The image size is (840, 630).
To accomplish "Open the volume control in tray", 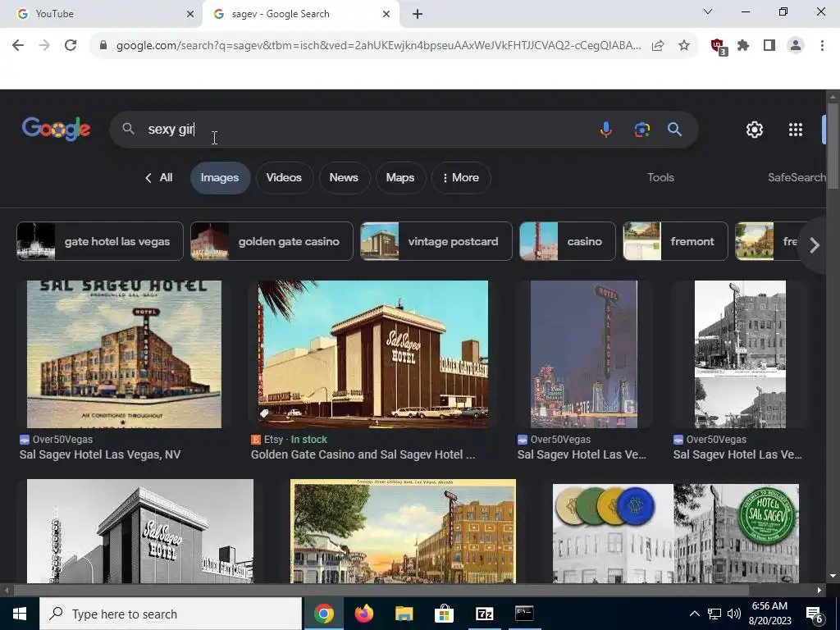I will tap(734, 614).
